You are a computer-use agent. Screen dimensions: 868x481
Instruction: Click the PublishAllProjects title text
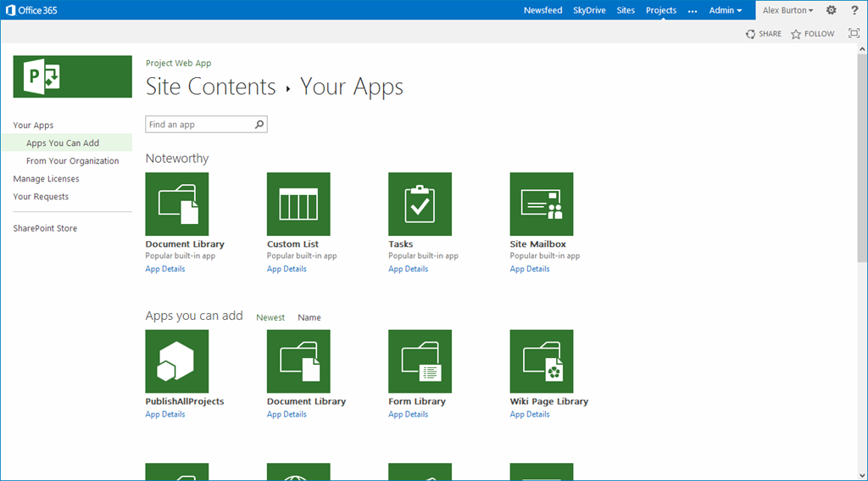click(185, 401)
